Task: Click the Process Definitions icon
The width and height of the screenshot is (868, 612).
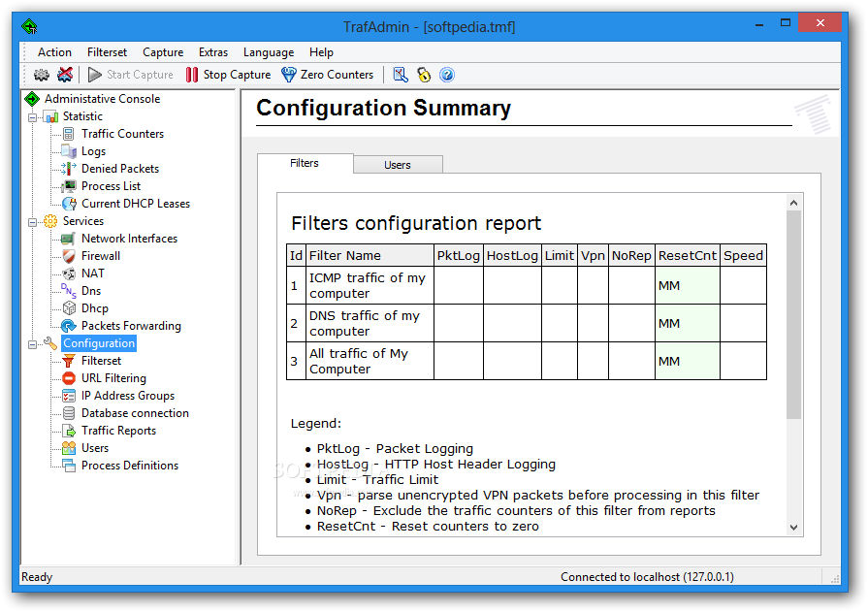Action: (69, 466)
